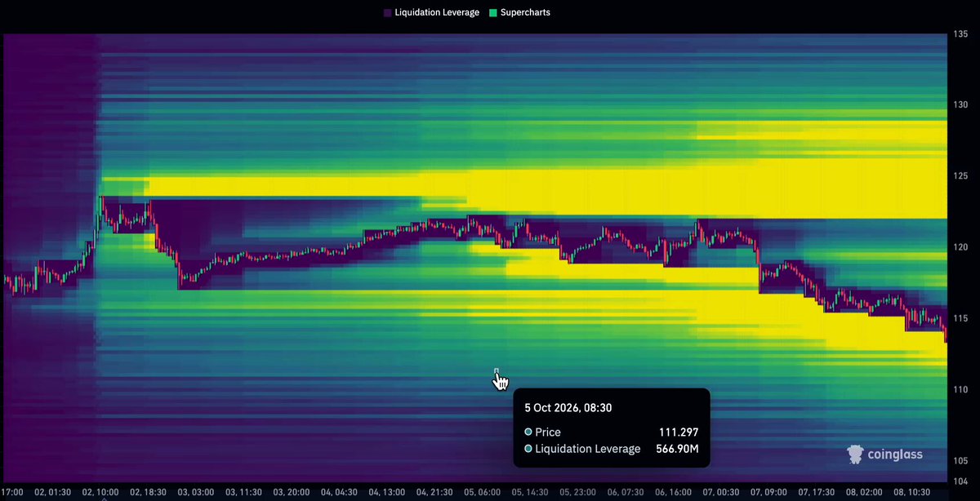The image size is (980, 501).
Task: Toggle the Liquidation Leverage legend series label
Action: [x=437, y=13]
